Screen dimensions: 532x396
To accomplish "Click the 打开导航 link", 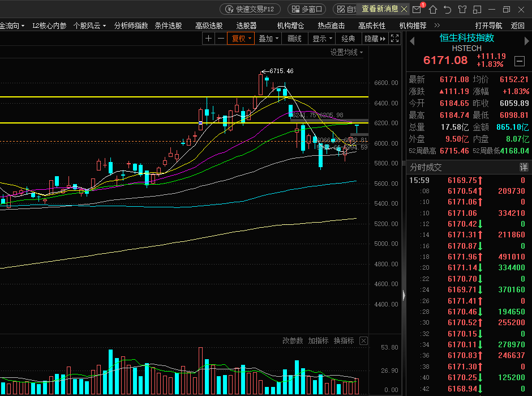I will point(488,26).
